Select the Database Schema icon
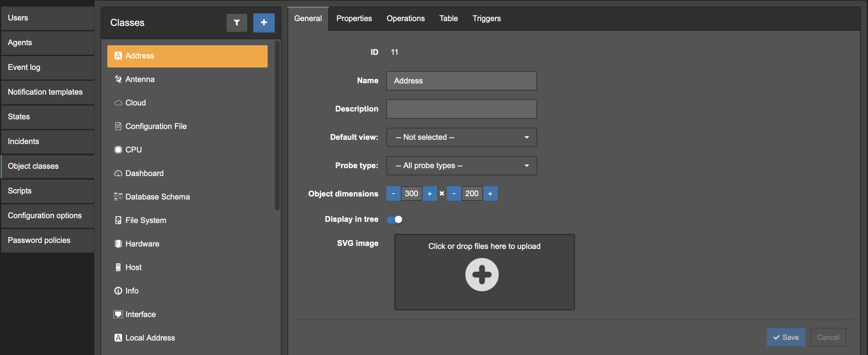 (118, 197)
